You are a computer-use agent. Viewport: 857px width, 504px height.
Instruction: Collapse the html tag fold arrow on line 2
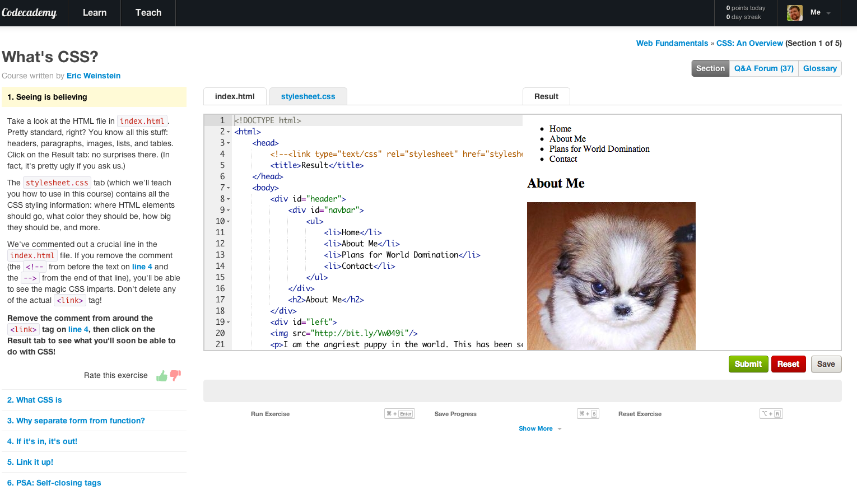pos(229,132)
